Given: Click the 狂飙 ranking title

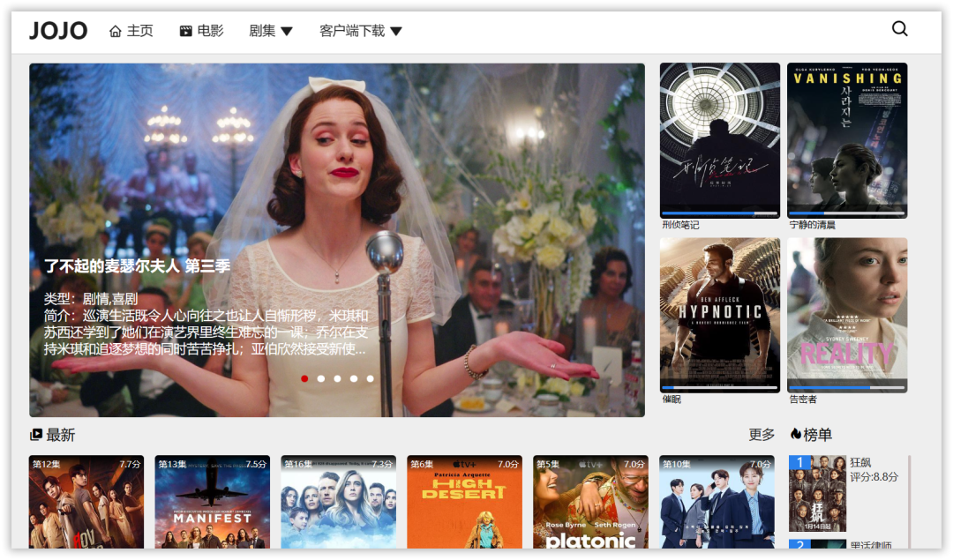Looking at the screenshot, I should pyautogui.click(x=860, y=463).
